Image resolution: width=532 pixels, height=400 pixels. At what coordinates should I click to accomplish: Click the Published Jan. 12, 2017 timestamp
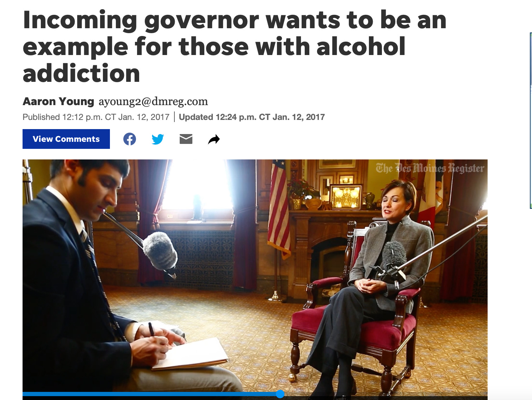[96, 117]
